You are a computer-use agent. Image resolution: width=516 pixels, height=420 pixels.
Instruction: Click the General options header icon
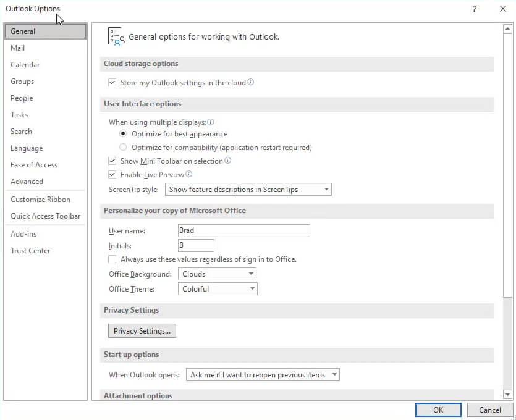(115, 37)
